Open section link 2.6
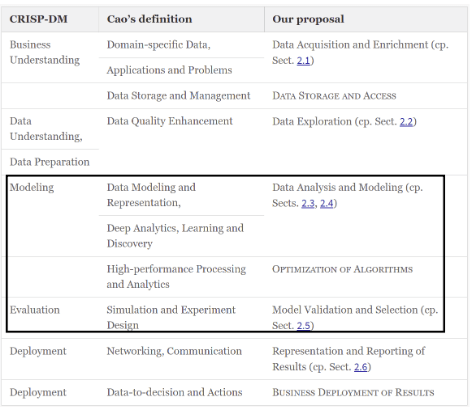 [361, 367]
